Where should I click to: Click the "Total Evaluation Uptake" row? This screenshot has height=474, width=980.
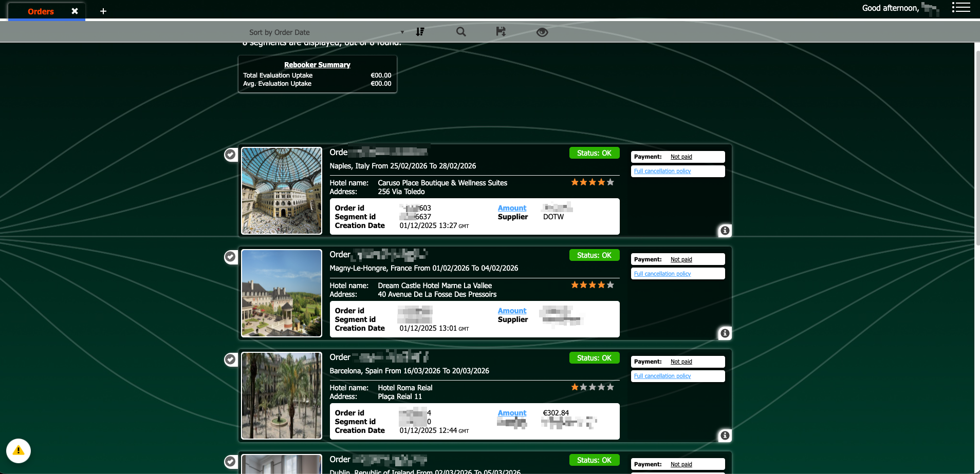tap(317, 75)
